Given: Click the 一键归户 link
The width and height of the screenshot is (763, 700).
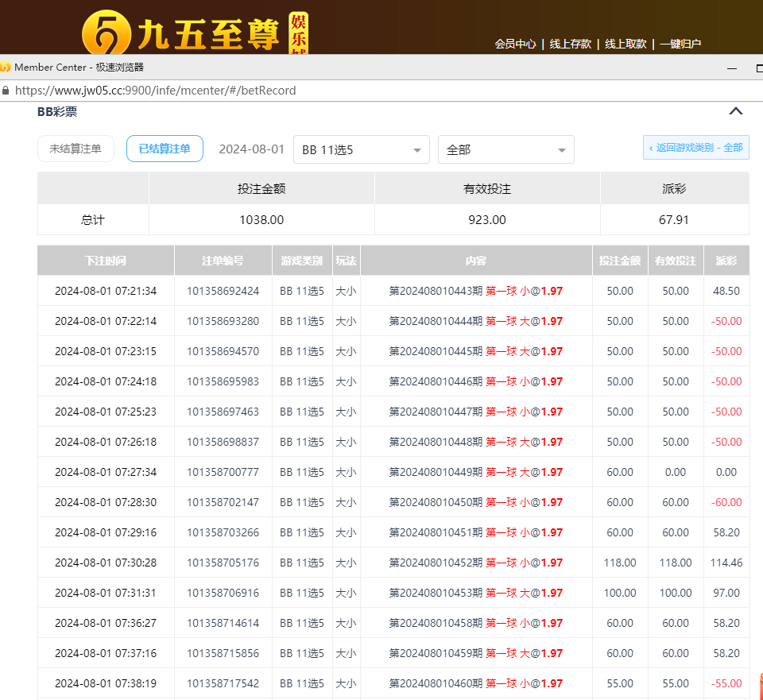Looking at the screenshot, I should click(x=680, y=44).
